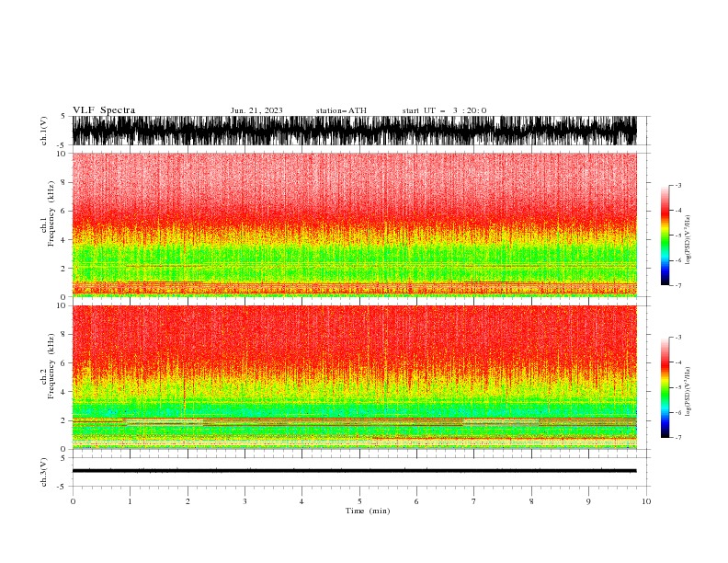Click the ch.2 spectrogram panel

coord(355,377)
